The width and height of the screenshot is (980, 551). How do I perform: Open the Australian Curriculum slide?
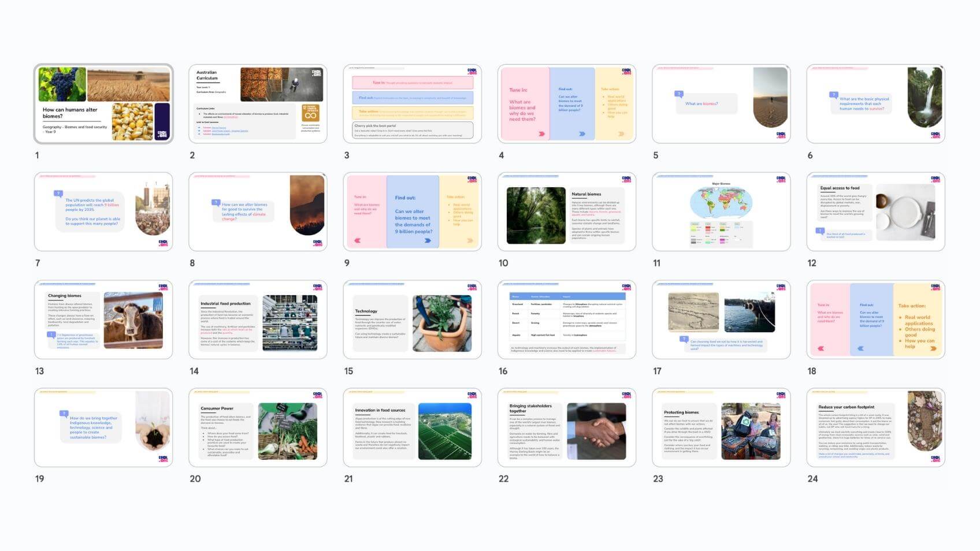[x=258, y=104]
